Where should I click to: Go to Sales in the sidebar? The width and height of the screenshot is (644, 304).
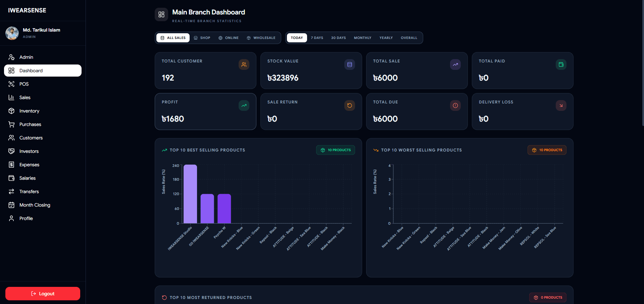[43, 97]
